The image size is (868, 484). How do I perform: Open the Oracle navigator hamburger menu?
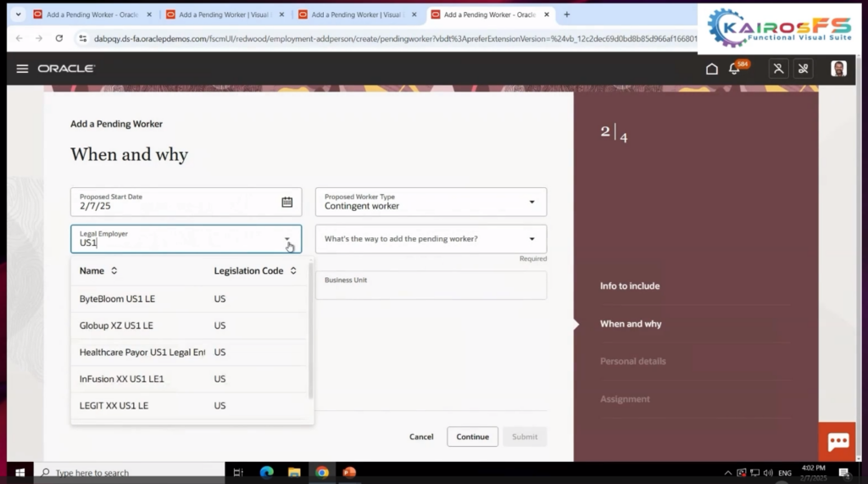click(22, 69)
